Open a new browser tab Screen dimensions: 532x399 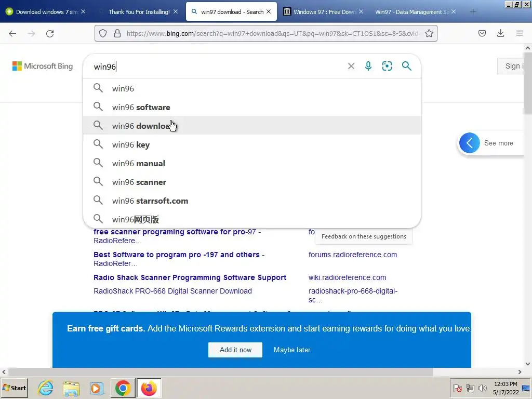[473, 12]
